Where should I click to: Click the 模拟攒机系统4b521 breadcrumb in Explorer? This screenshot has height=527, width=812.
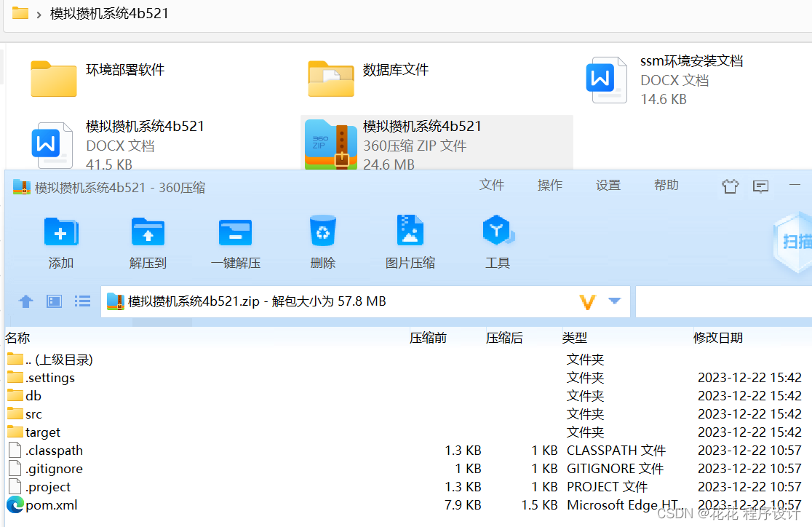[x=109, y=14]
